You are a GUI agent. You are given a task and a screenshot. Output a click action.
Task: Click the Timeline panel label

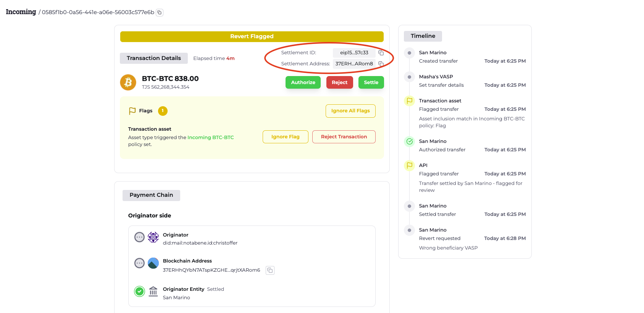pyautogui.click(x=423, y=36)
